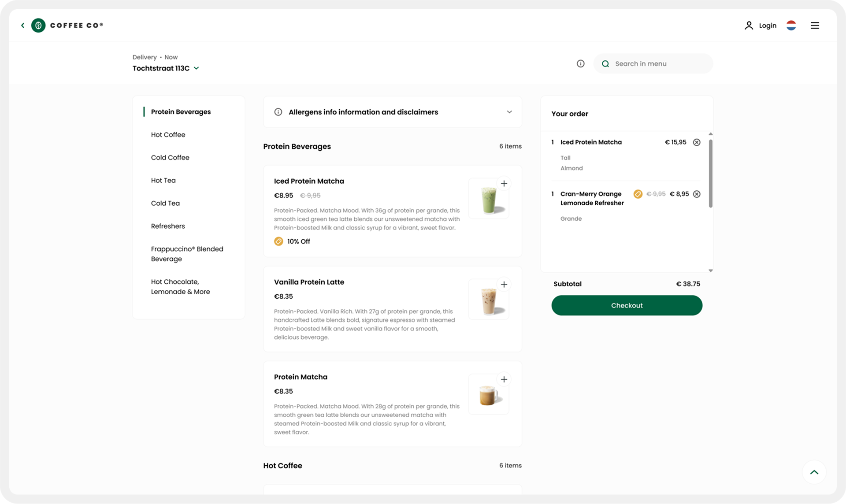Click the info icon next to the search bar
Viewport: 846px width, 504px height.
(x=580, y=63)
